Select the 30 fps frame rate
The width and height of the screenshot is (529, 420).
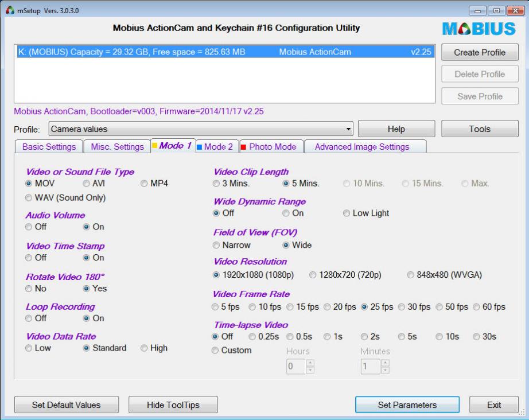(402, 307)
